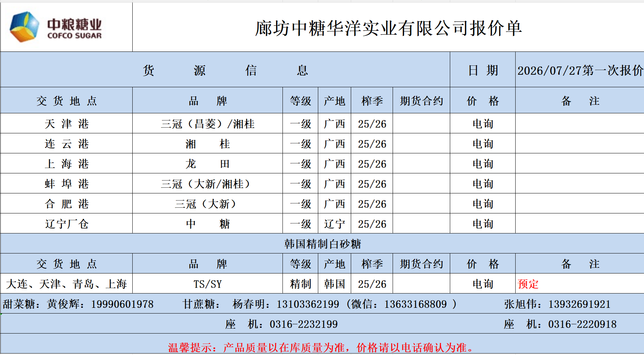Click 25/26 season in the 合肥港 row
Screen dimensions: 644x355
(x=372, y=204)
